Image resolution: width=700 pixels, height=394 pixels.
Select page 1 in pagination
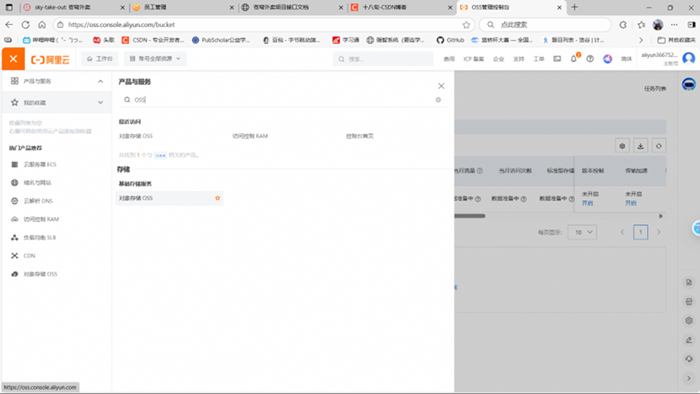pyautogui.click(x=641, y=232)
